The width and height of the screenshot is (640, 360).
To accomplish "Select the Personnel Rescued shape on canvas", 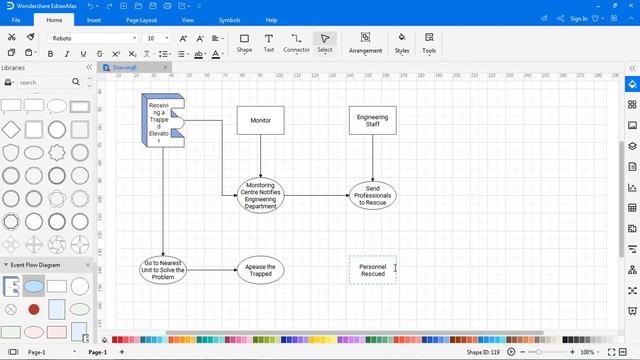I will [372, 270].
